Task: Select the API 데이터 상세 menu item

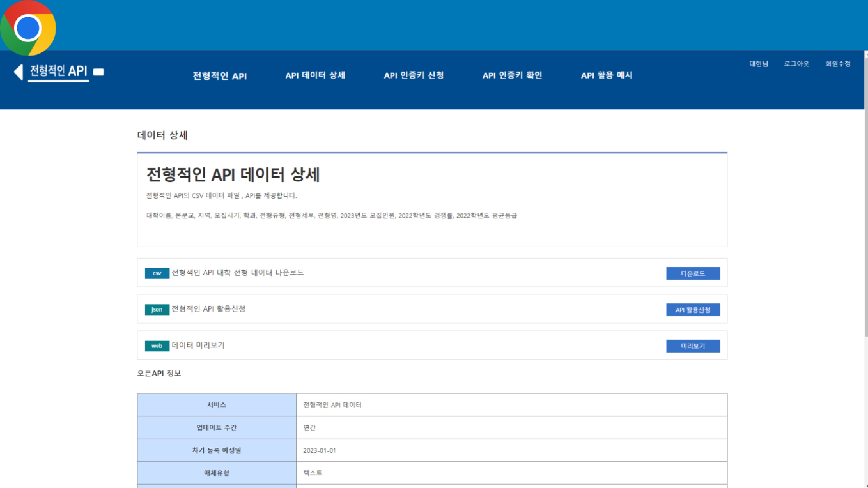Action: pyautogui.click(x=315, y=75)
